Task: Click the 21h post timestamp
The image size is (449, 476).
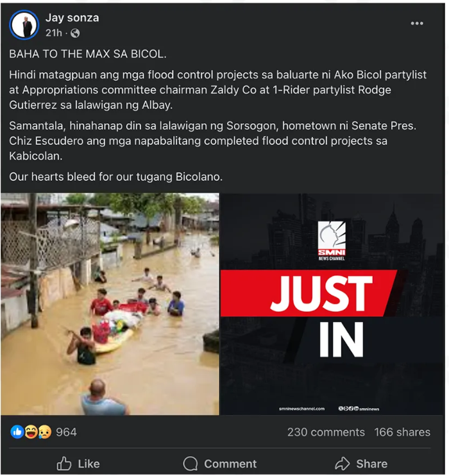Action: [54, 33]
